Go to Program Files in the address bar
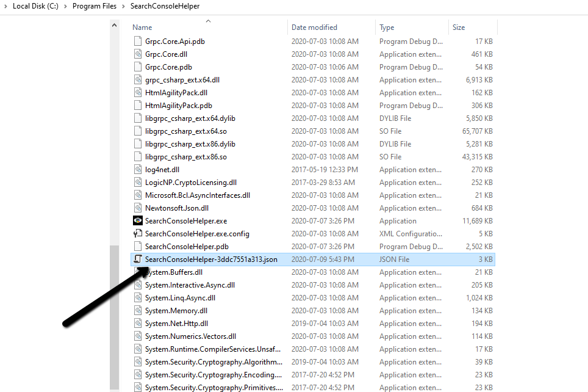Screen dimensions: 588x392 click(x=95, y=6)
